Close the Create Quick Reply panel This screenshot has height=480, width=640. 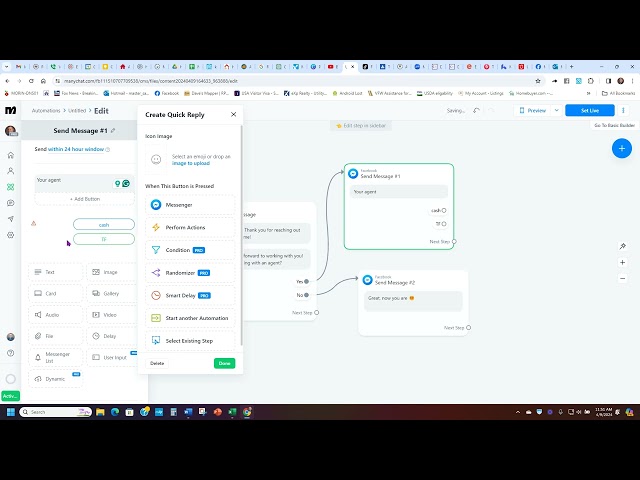click(233, 114)
